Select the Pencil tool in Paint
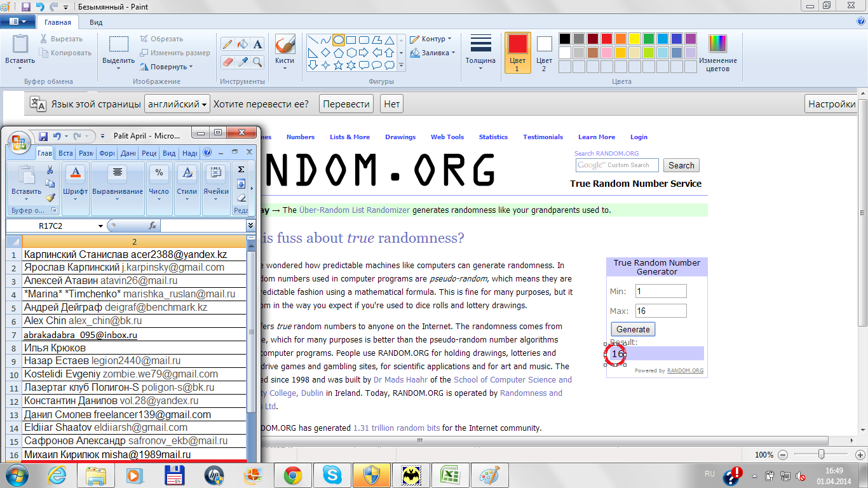The image size is (868, 488). click(227, 44)
